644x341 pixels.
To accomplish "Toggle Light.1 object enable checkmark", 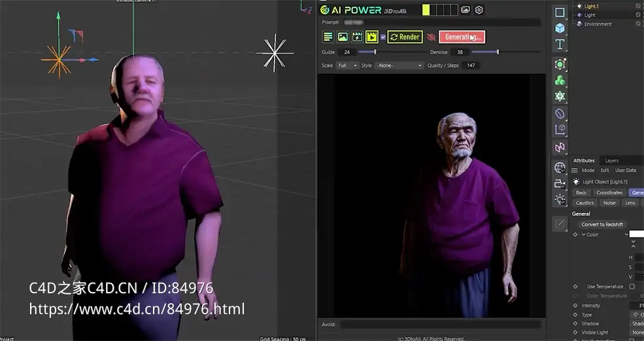I will (638, 6).
